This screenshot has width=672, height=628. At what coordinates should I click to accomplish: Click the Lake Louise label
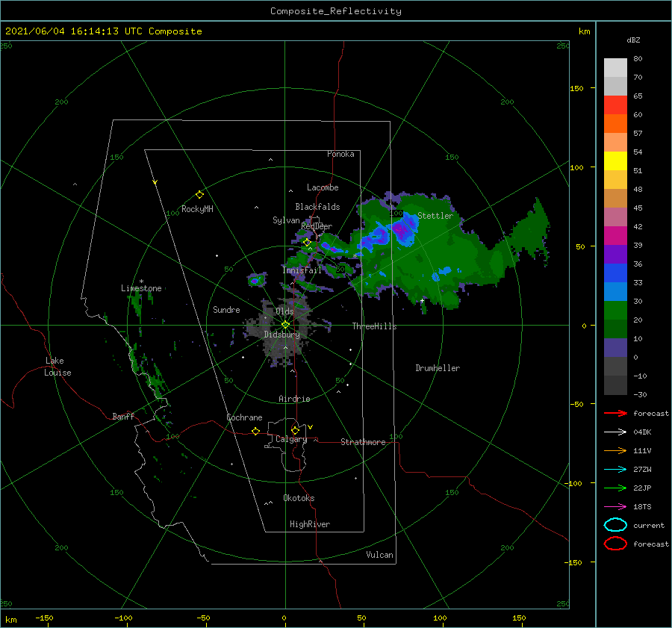pyautogui.click(x=57, y=367)
